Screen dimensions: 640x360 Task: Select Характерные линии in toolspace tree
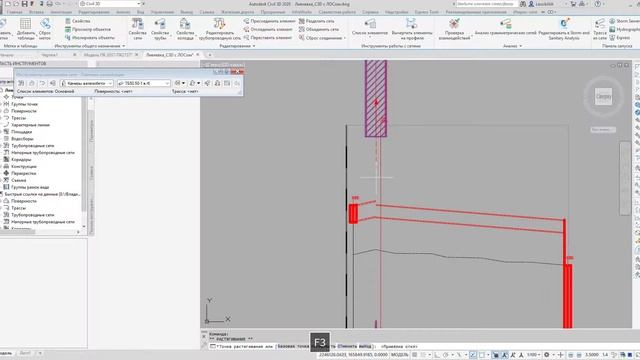click(x=30, y=125)
